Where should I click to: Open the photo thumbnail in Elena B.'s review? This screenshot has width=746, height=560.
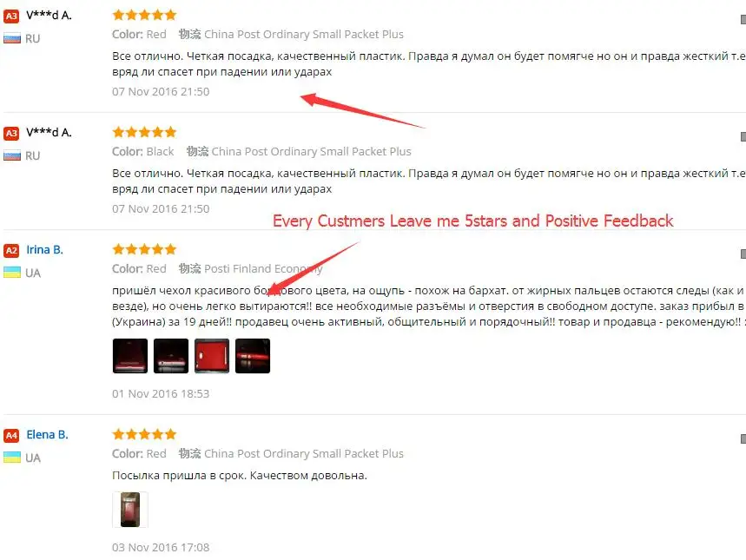(x=130, y=510)
